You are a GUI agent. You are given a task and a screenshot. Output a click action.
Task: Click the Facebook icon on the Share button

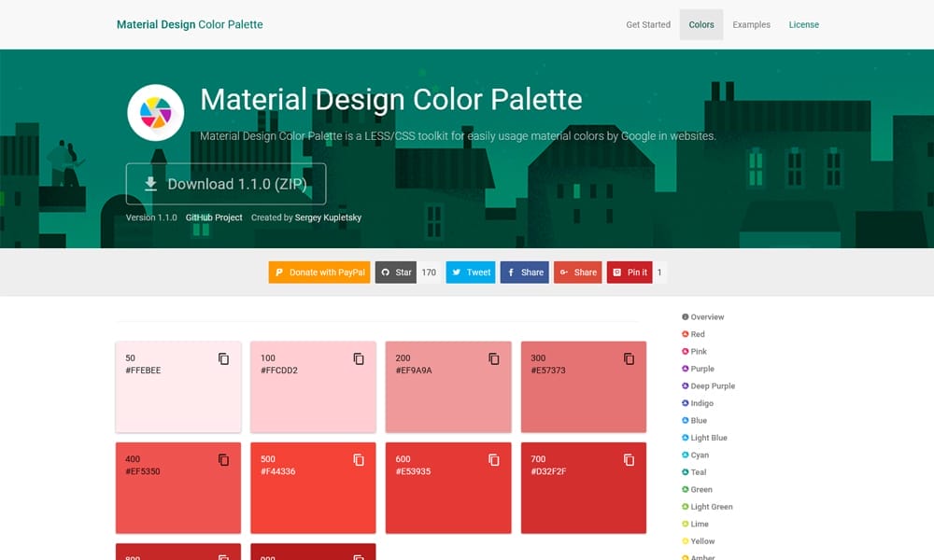pyautogui.click(x=512, y=272)
